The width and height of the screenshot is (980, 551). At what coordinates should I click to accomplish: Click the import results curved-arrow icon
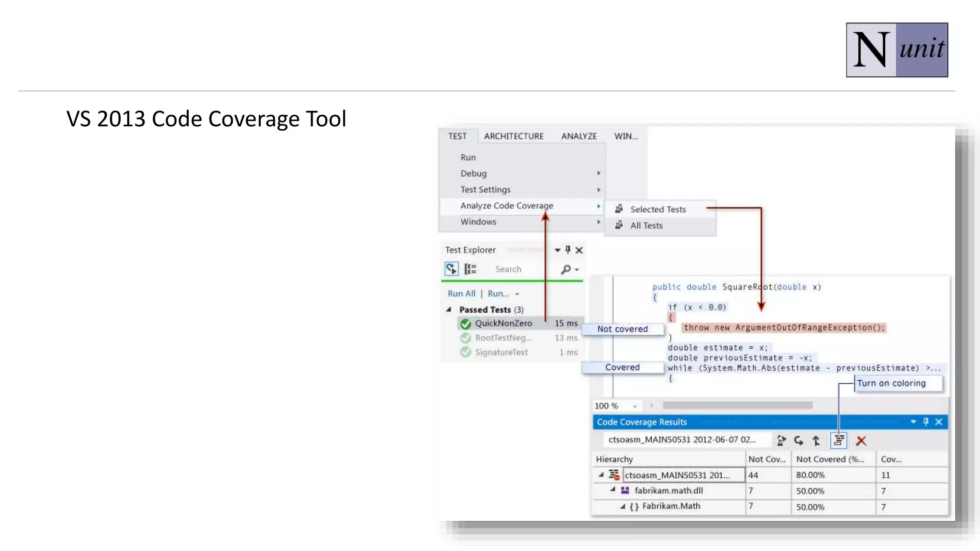(799, 441)
